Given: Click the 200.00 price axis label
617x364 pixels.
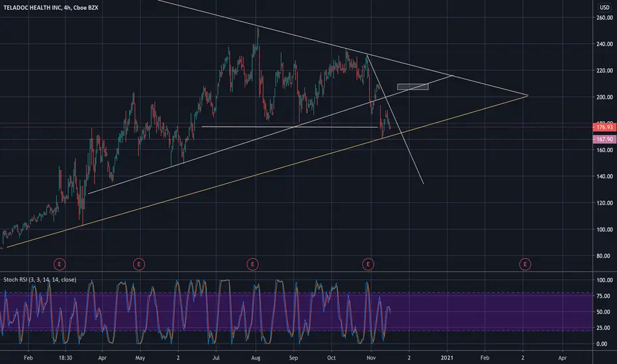Looking at the screenshot, I should [604, 97].
